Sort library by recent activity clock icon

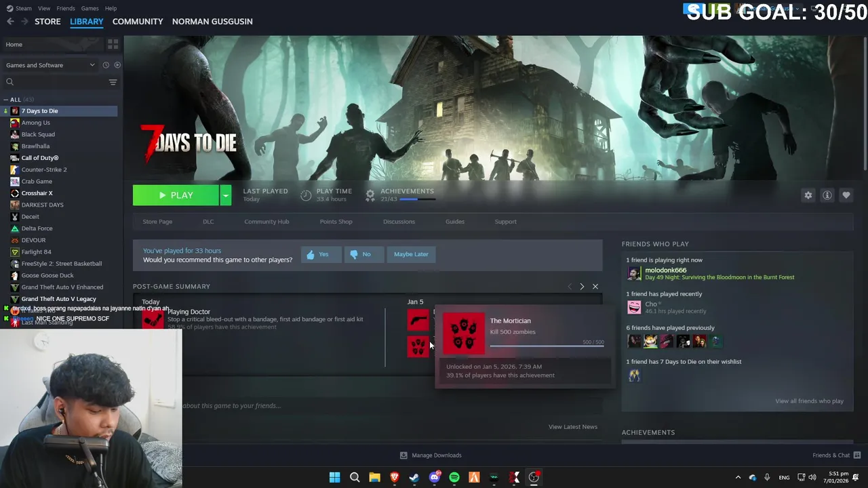coord(106,65)
